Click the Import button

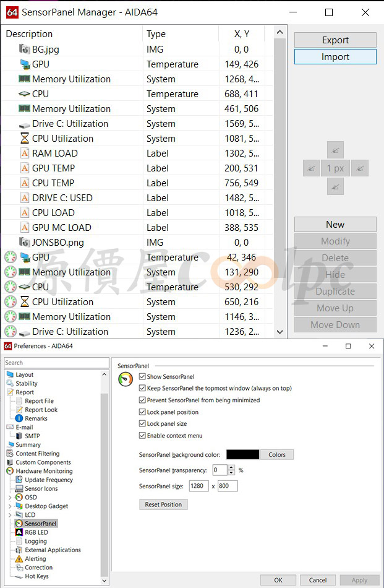pos(335,57)
